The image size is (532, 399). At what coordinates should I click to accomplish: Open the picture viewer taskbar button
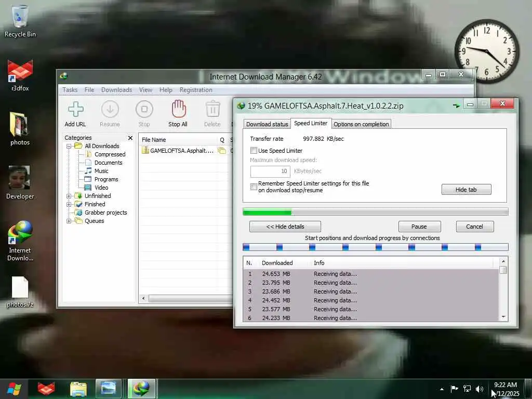(x=109, y=389)
